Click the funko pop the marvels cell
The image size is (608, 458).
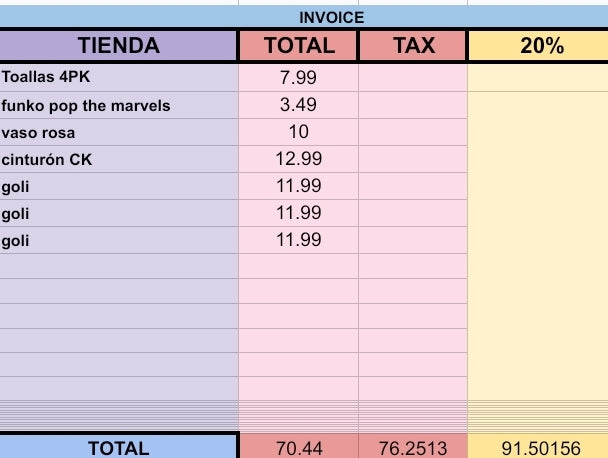118,105
